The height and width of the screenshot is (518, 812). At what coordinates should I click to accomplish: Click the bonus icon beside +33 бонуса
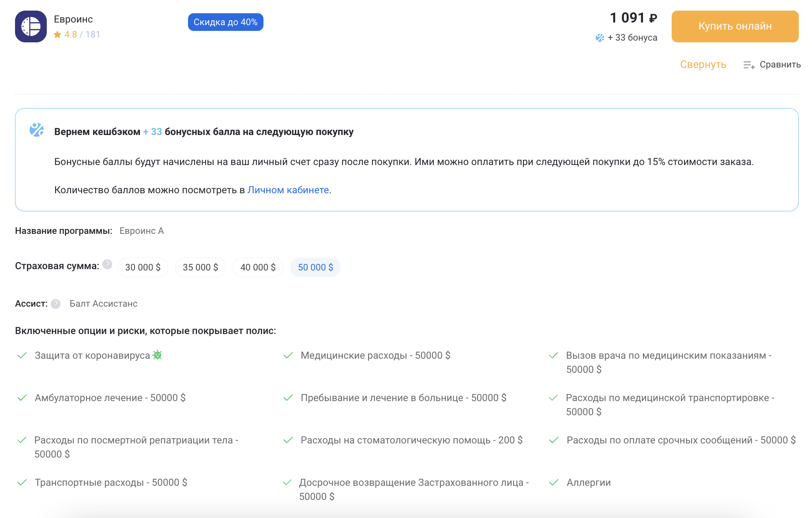600,38
